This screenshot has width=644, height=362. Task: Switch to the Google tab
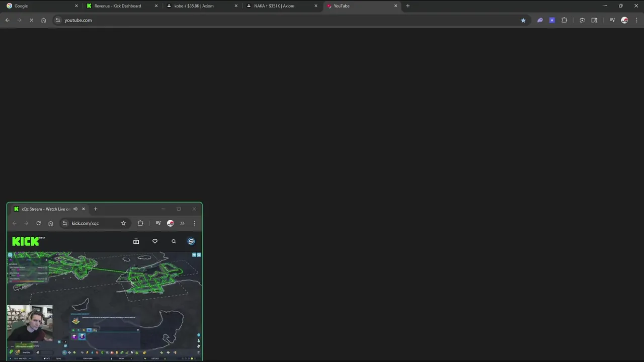tap(41, 6)
